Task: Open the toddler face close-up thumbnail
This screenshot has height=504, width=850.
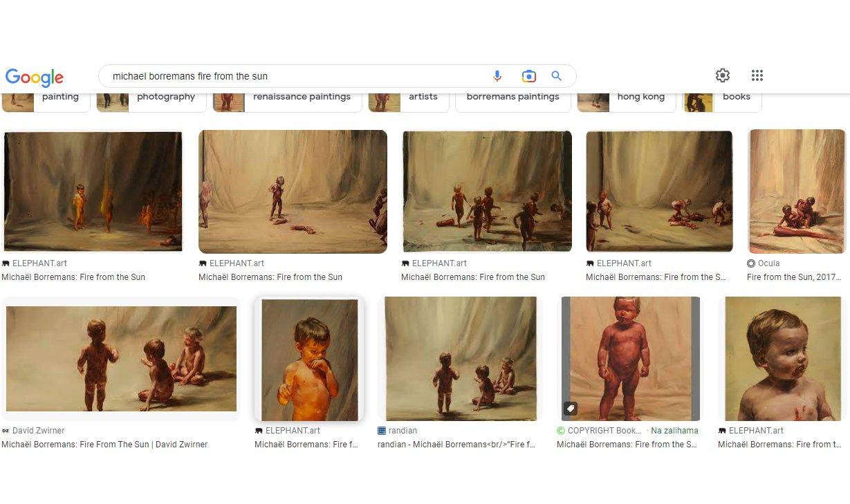Action: (x=782, y=359)
